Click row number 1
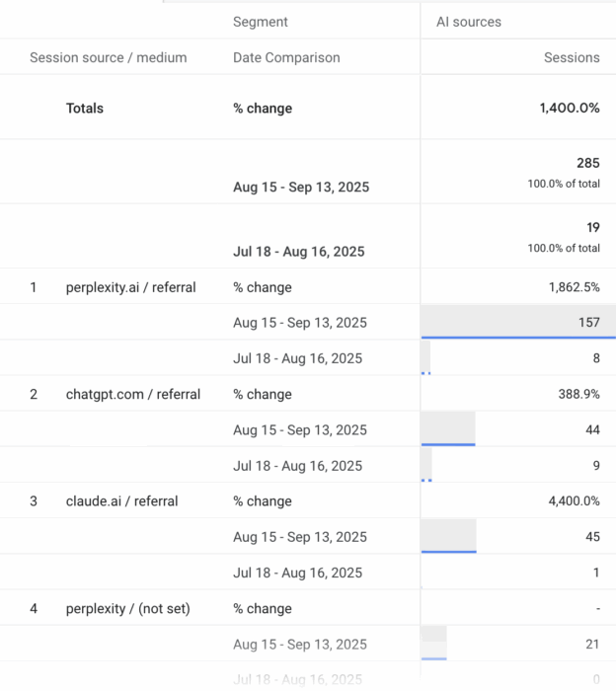616x691 pixels. pos(33,287)
